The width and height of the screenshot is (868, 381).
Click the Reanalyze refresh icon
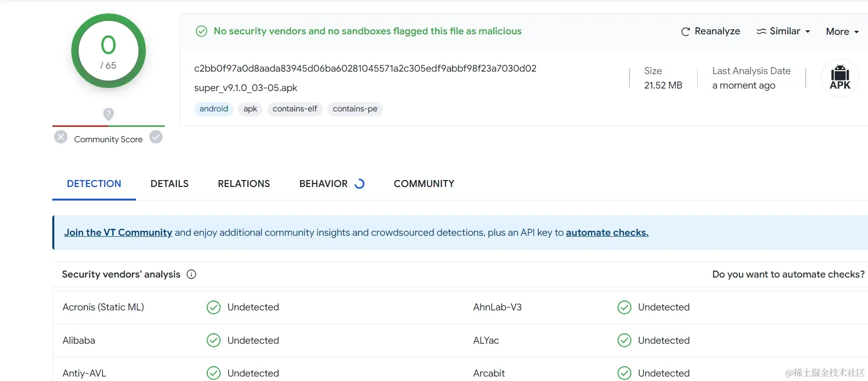pyautogui.click(x=686, y=32)
